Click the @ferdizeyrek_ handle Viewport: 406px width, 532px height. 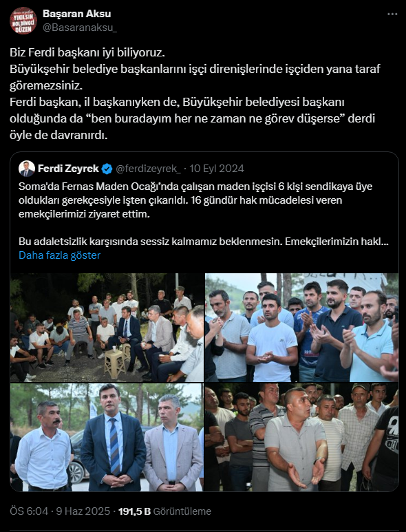148,169
